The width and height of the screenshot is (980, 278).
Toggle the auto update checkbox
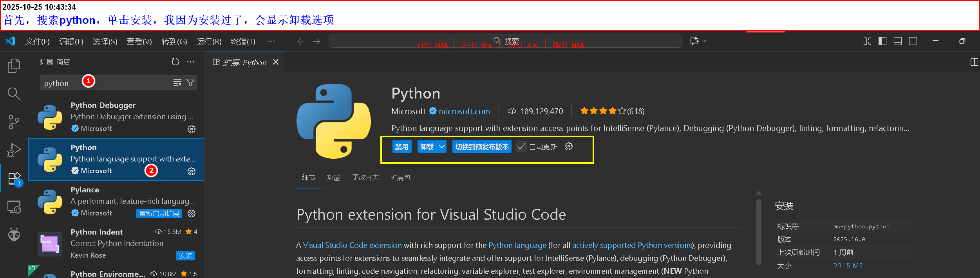point(521,147)
